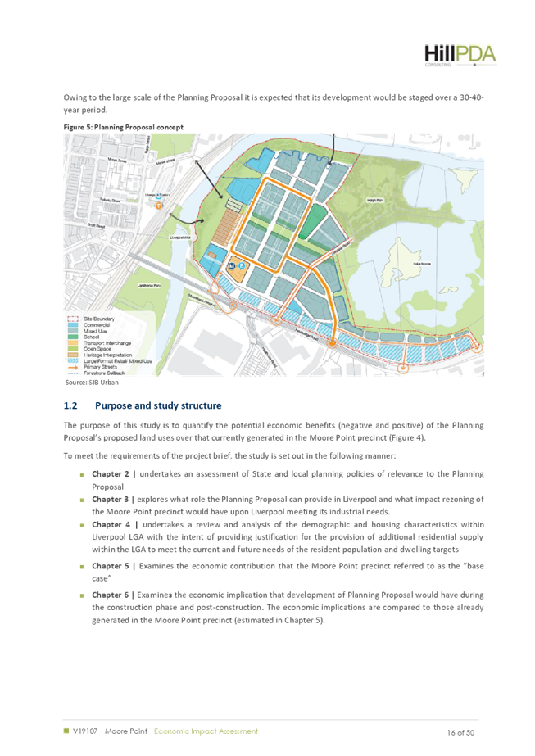
Task: Click the dark blue M metro marker
Action: coord(232,265)
